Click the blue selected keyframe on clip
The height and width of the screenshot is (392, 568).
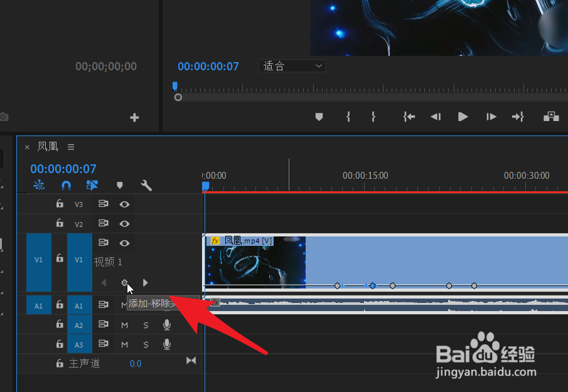tap(372, 286)
